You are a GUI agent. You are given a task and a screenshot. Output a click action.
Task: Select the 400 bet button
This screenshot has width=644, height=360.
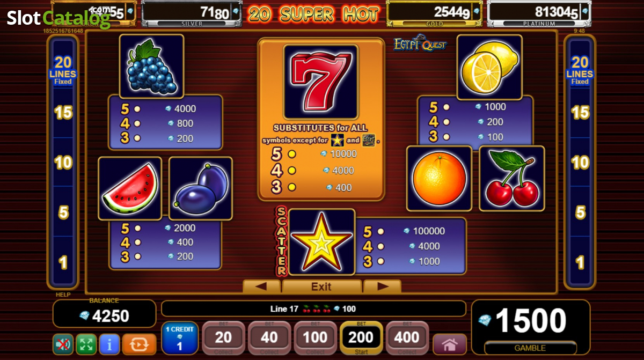[x=407, y=338]
